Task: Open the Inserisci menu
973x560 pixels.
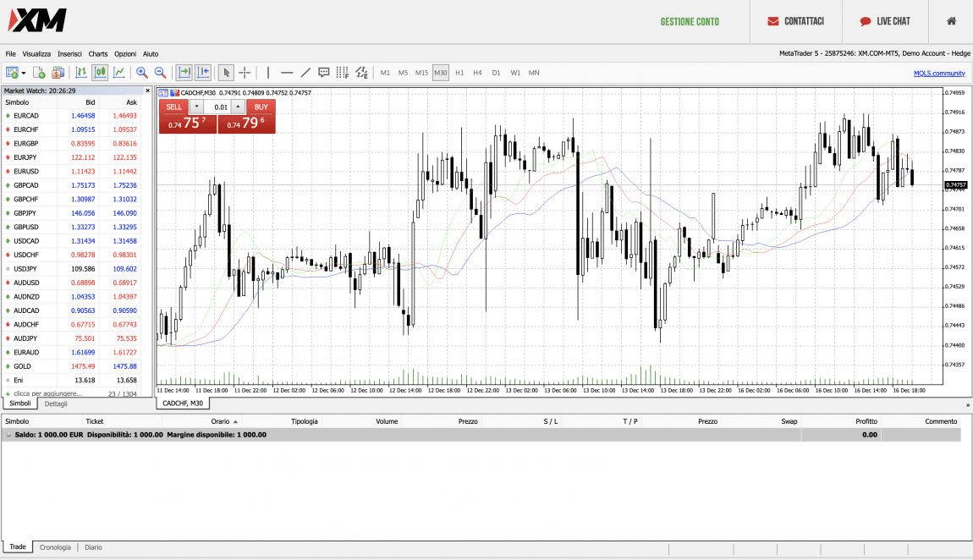Action: pos(69,53)
